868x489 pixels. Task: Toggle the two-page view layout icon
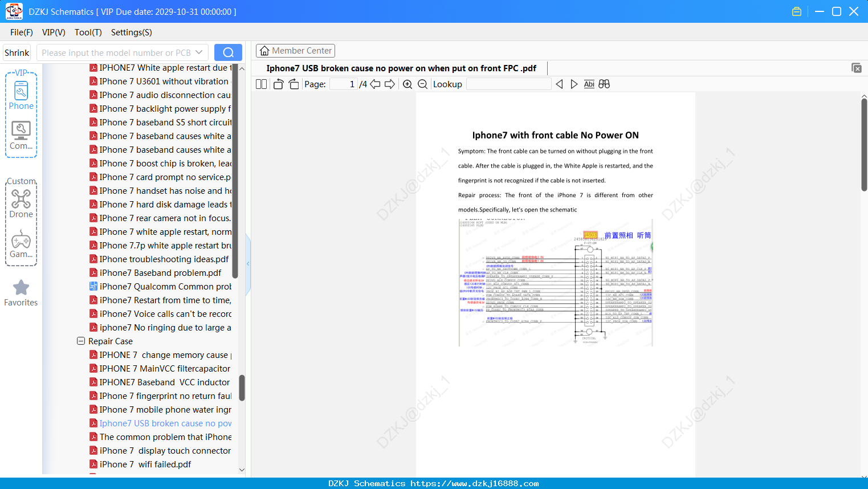coord(261,84)
